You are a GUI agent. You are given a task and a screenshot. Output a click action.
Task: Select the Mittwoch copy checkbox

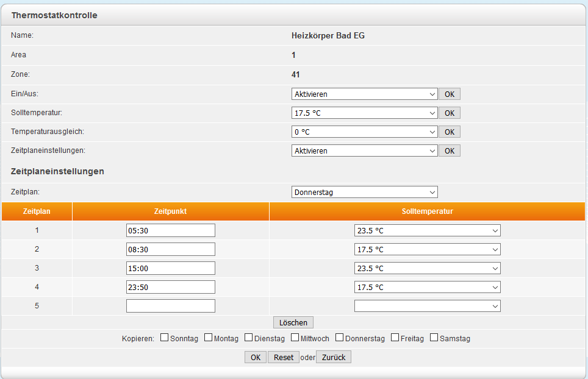[x=295, y=338]
